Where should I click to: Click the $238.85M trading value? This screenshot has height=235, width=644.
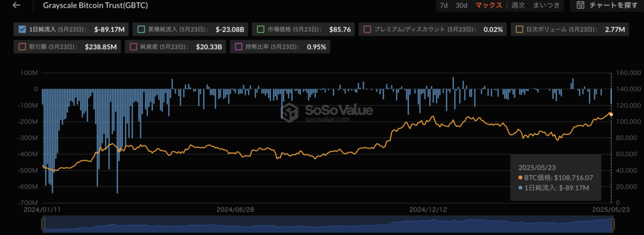pyautogui.click(x=101, y=47)
